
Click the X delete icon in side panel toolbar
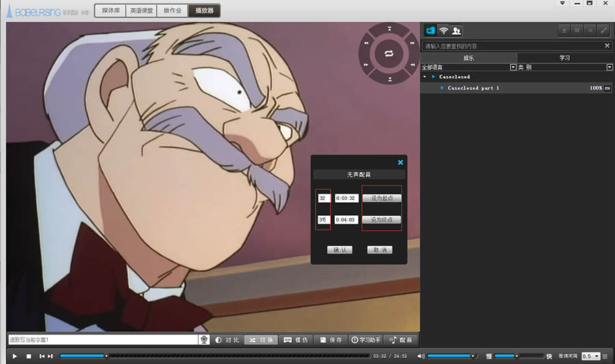pyautogui.click(x=590, y=30)
